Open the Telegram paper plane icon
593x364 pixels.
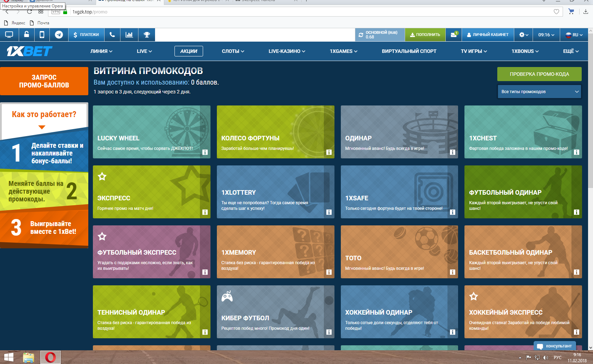click(59, 35)
